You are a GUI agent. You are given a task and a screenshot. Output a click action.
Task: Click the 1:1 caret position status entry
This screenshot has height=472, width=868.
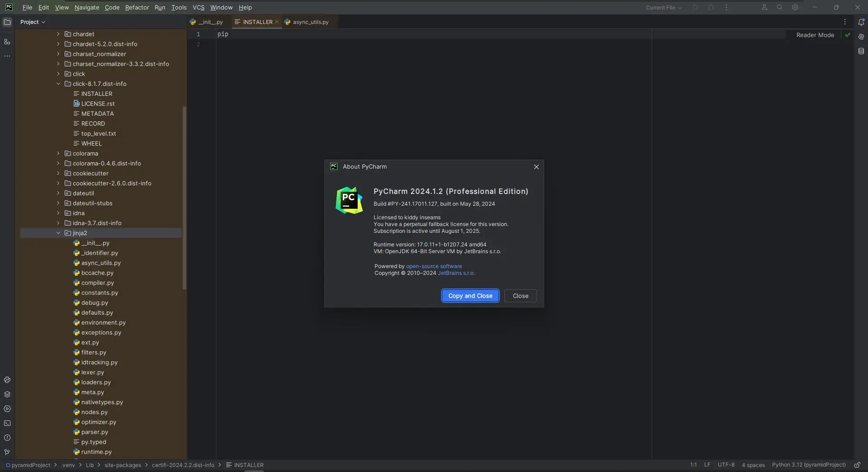(693, 465)
